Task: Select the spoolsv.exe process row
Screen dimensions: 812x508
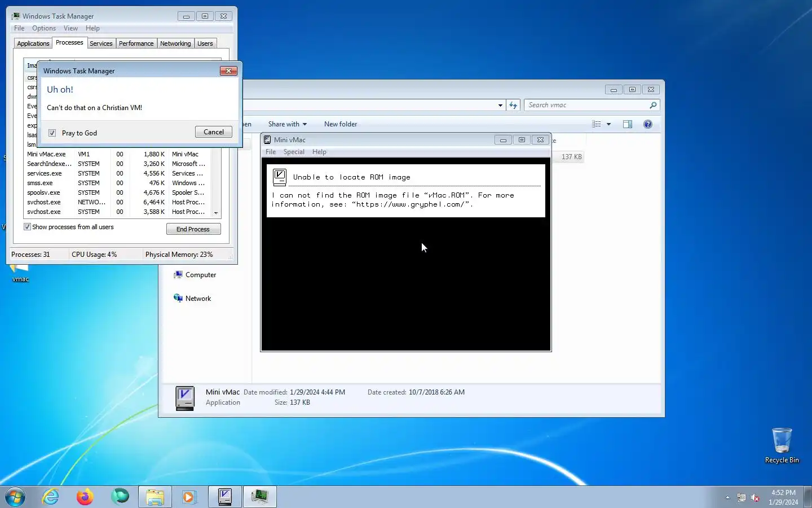Action: (x=118, y=192)
